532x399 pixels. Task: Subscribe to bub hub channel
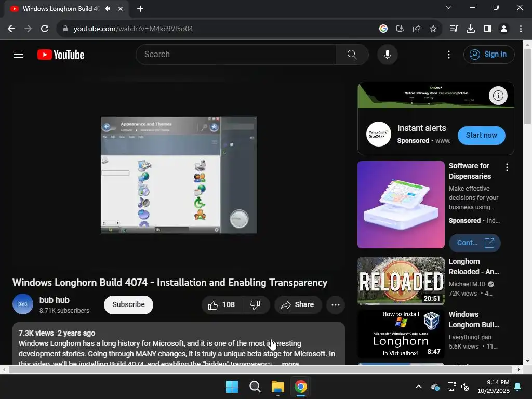click(x=128, y=304)
